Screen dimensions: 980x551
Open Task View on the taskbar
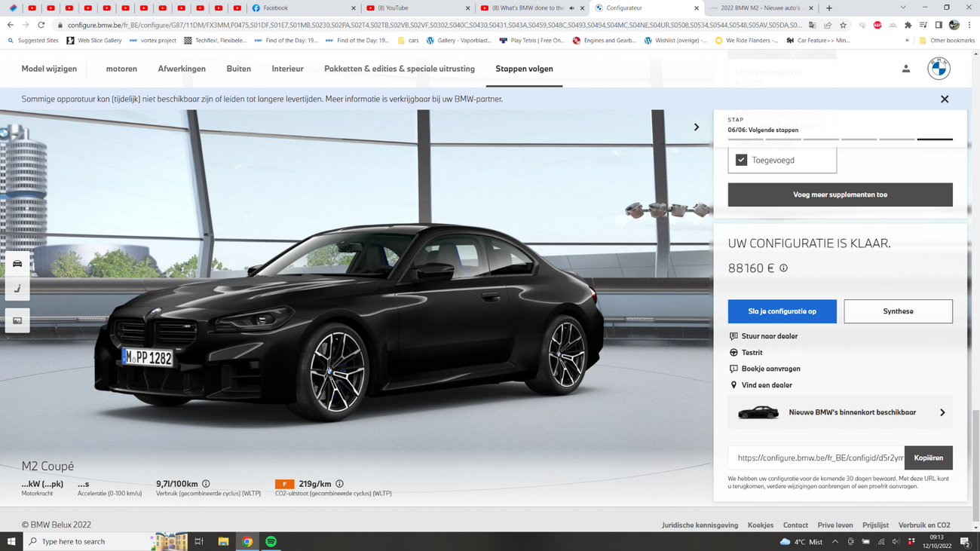click(199, 541)
